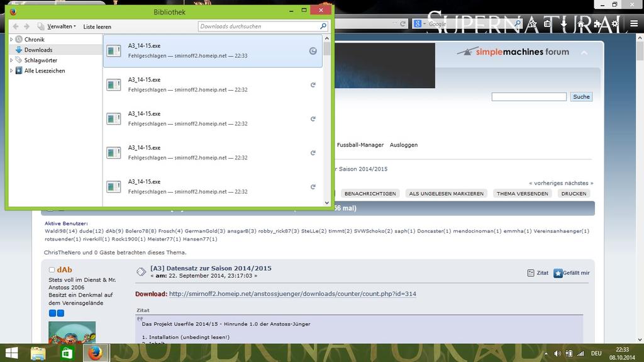This screenshot has height=362, width=644.
Task: Retry the second A3_14-15.exe download
Action: pos(313,85)
